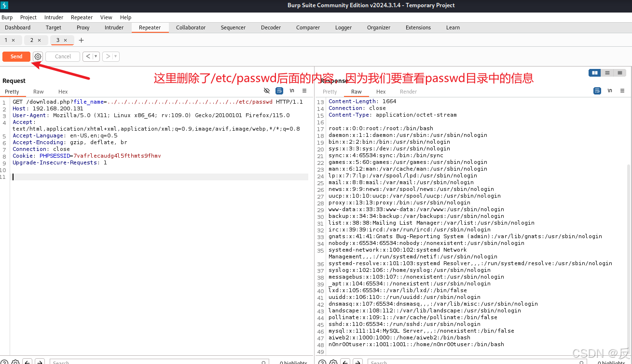Image resolution: width=632 pixels, height=364 pixels.
Task: Switch to Repeater tab 1
Action: click(6, 40)
